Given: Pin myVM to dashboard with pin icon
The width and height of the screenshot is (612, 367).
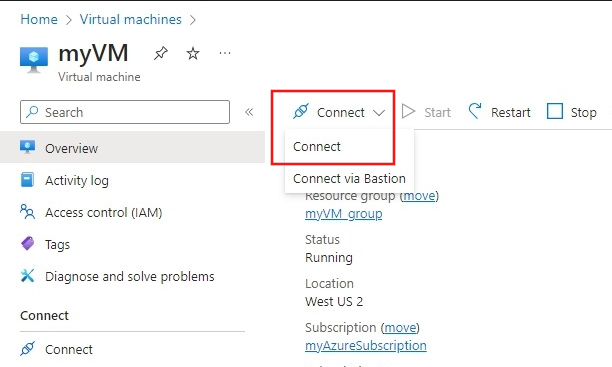Looking at the screenshot, I should click(160, 53).
